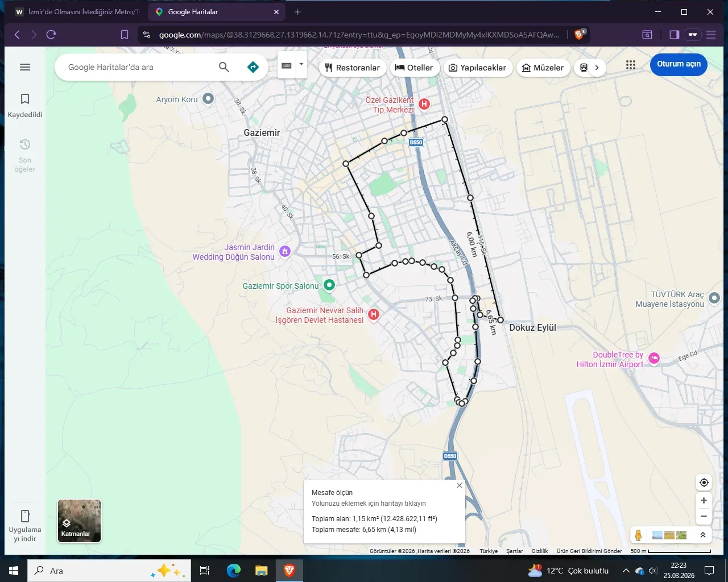
Task: Open the Kaydedildi saved places
Action: click(25, 105)
